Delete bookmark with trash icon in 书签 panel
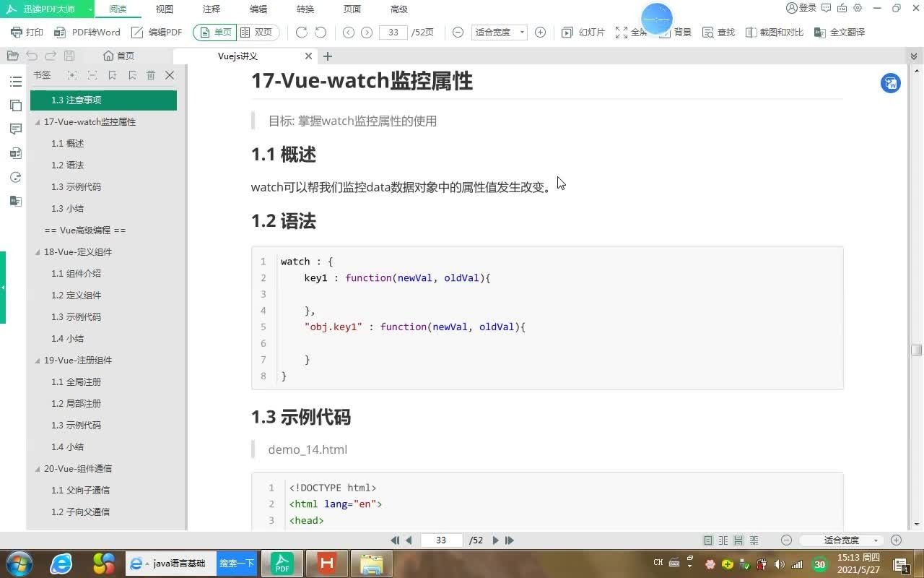The height and width of the screenshot is (578, 924). pyautogui.click(x=151, y=75)
